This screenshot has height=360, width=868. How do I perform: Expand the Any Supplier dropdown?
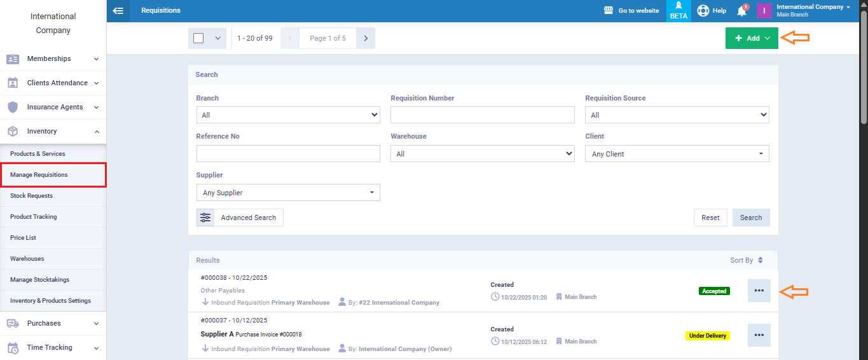(288, 193)
